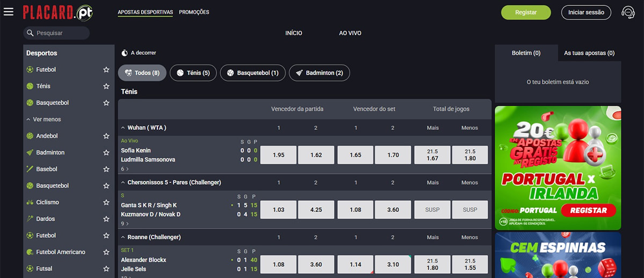Image resolution: width=644 pixels, height=278 pixels.
Task: Toggle favorite star for Ténis
Action: coord(106,86)
